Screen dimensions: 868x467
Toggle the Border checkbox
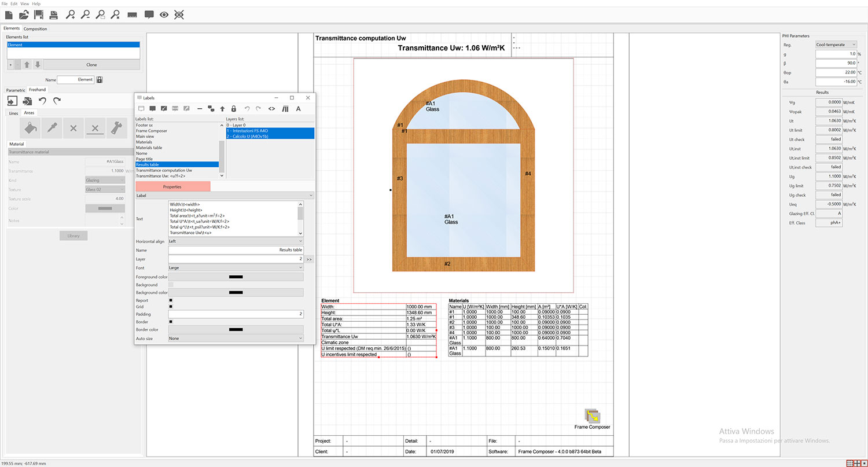point(171,322)
